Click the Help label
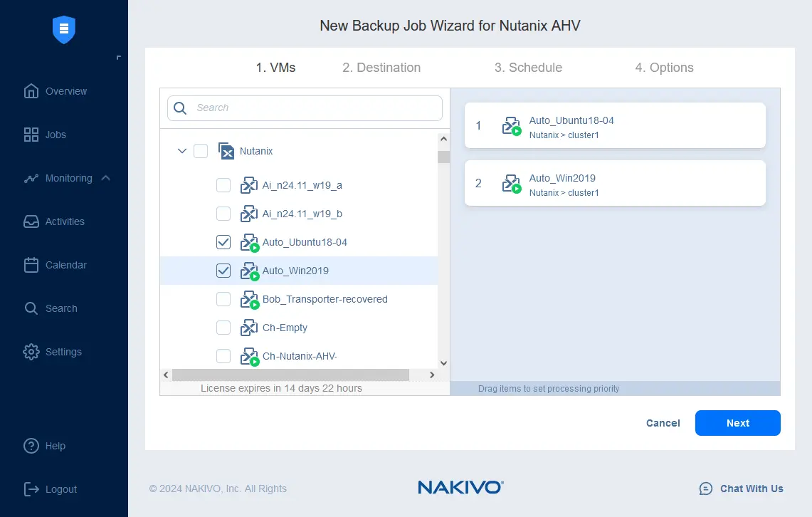This screenshot has height=517, width=812. [x=56, y=446]
